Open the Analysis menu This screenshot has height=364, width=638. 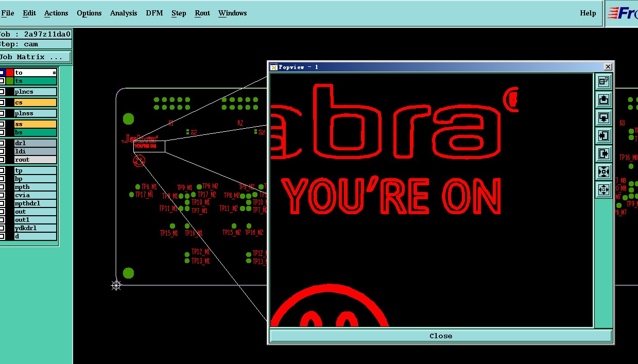click(124, 13)
